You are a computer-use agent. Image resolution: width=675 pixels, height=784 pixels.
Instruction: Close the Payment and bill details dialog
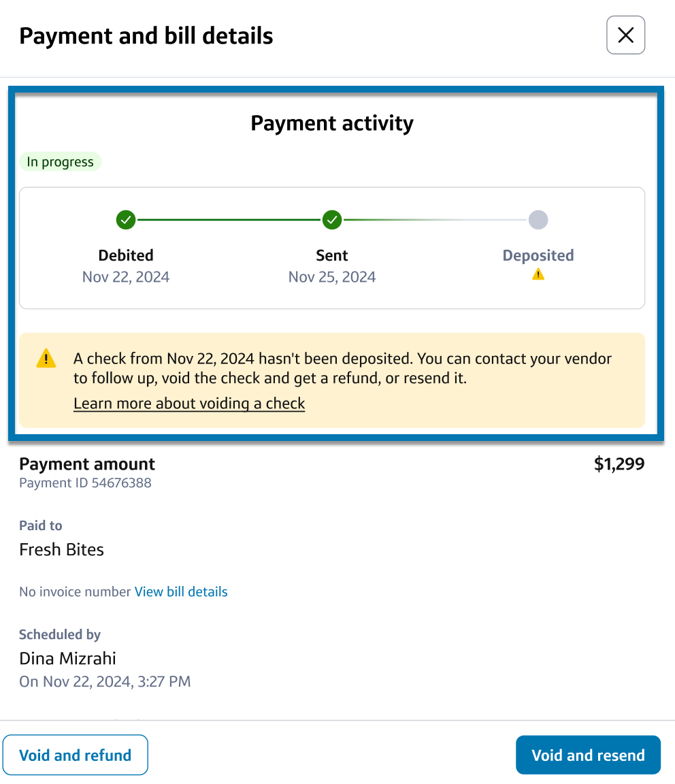[x=625, y=35]
